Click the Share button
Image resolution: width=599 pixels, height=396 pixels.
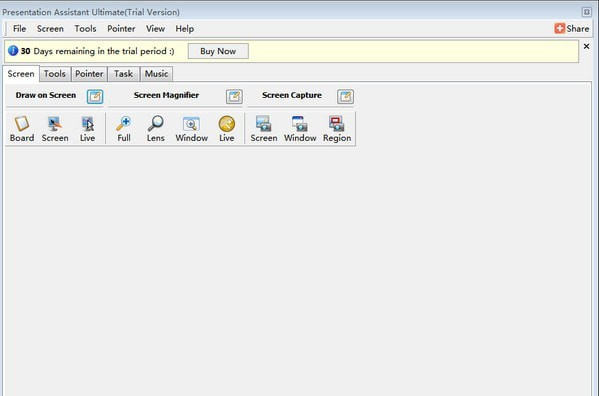click(571, 29)
